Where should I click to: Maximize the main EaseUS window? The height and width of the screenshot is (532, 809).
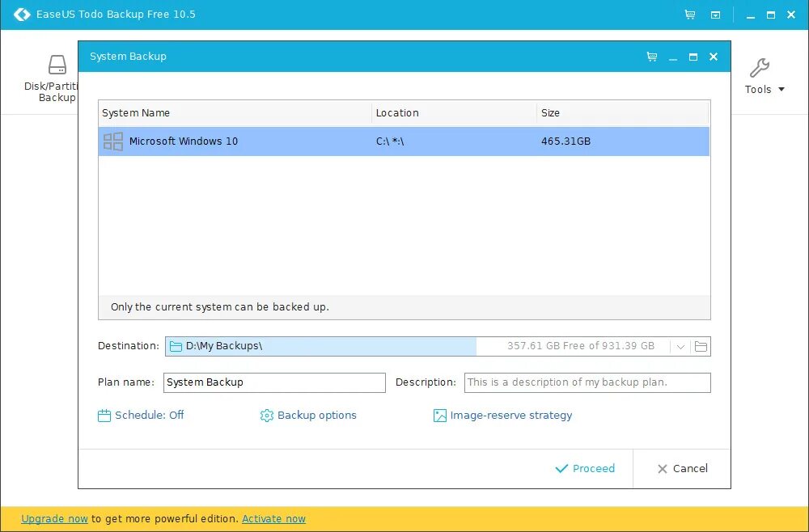coord(771,15)
